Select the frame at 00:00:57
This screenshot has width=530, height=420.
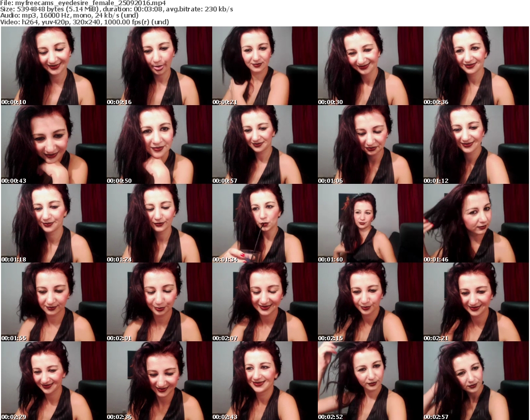(x=264, y=144)
